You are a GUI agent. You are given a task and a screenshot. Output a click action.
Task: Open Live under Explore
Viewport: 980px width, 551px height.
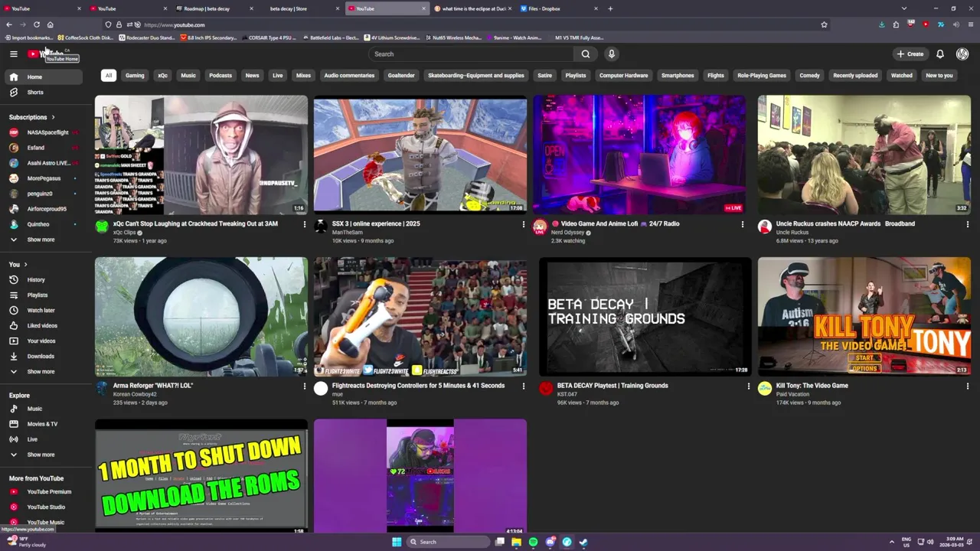[x=42, y=439]
